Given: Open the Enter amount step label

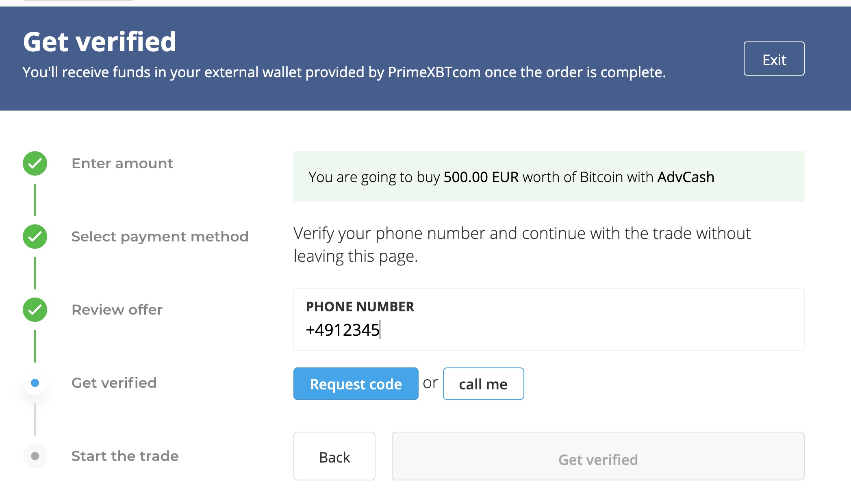Looking at the screenshot, I should pos(122,163).
